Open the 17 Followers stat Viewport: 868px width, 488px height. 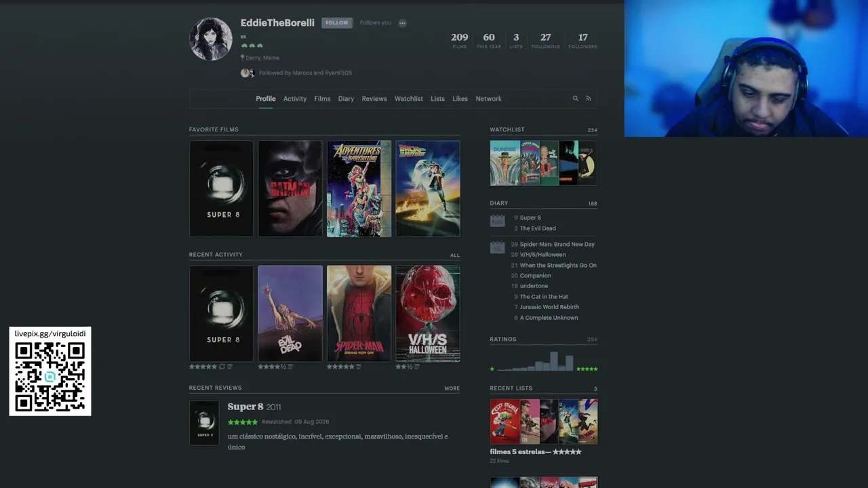pos(583,41)
